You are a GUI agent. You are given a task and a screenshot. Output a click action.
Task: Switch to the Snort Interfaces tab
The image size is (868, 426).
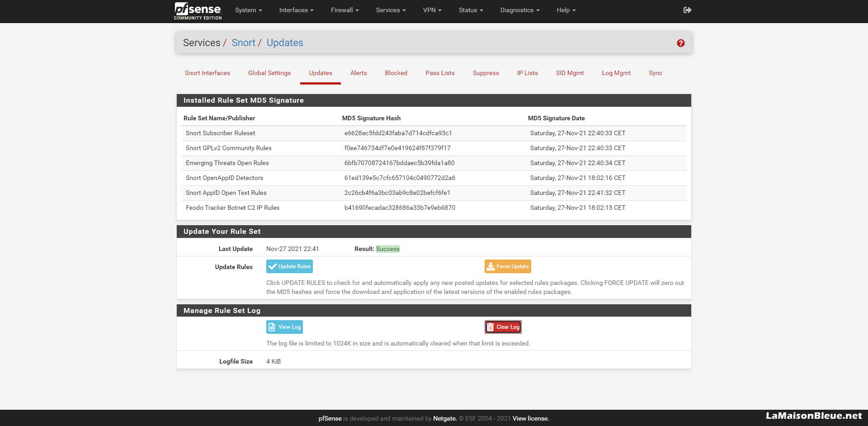[207, 73]
